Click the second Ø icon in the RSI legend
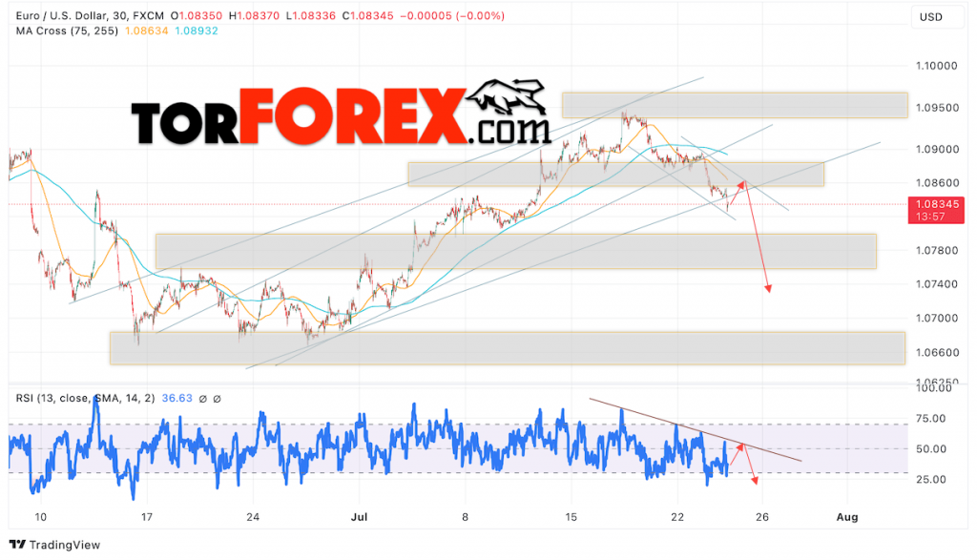The width and height of the screenshot is (977, 560). (x=217, y=399)
